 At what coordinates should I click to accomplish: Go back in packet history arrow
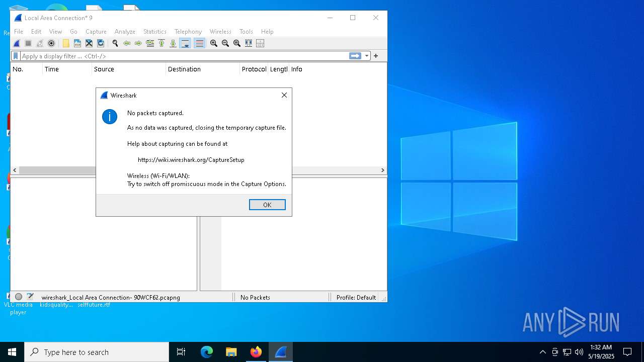point(127,43)
